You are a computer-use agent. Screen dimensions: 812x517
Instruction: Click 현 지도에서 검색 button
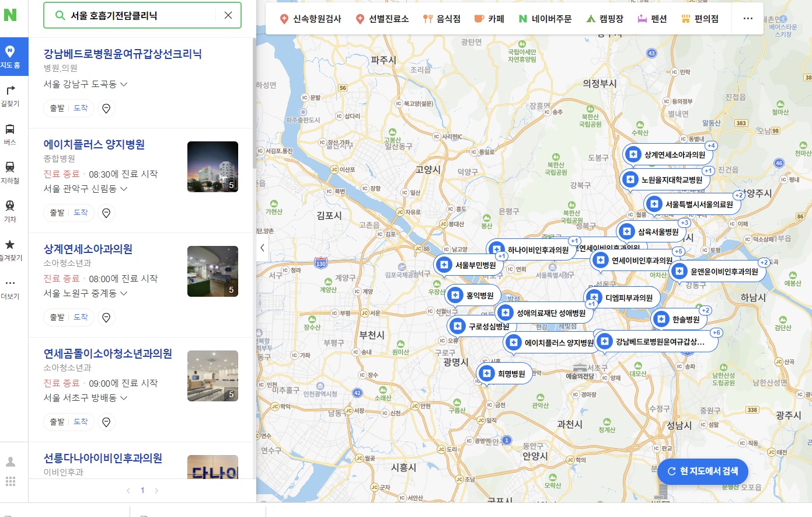(x=703, y=471)
